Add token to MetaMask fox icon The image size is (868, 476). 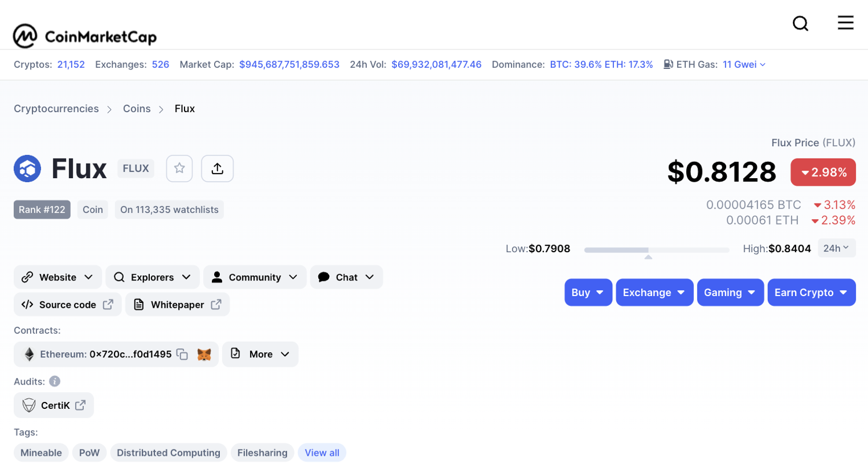tap(204, 354)
